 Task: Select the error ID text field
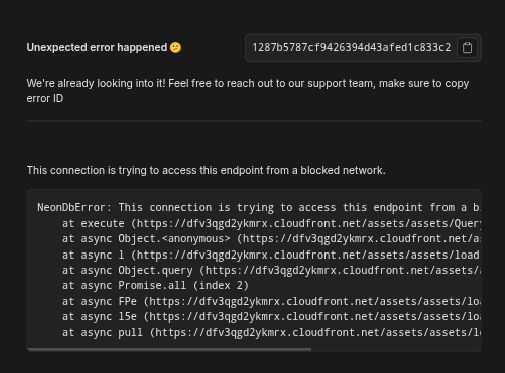(351, 48)
